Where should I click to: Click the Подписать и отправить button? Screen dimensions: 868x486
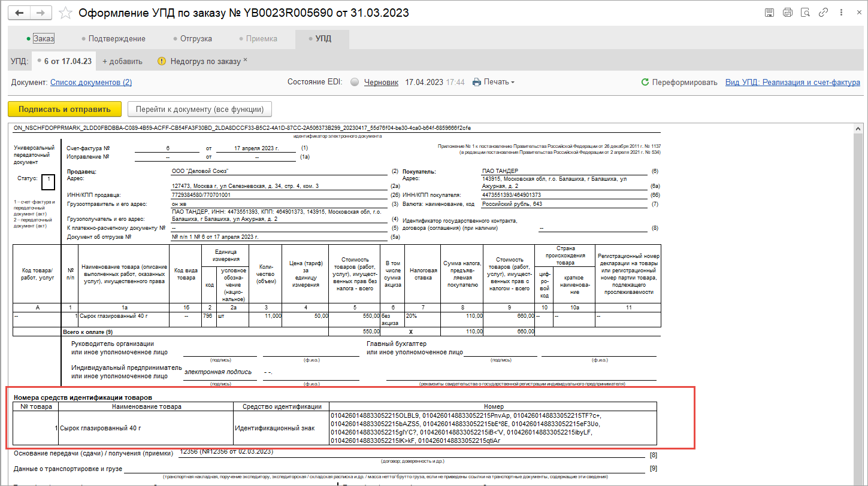click(65, 110)
